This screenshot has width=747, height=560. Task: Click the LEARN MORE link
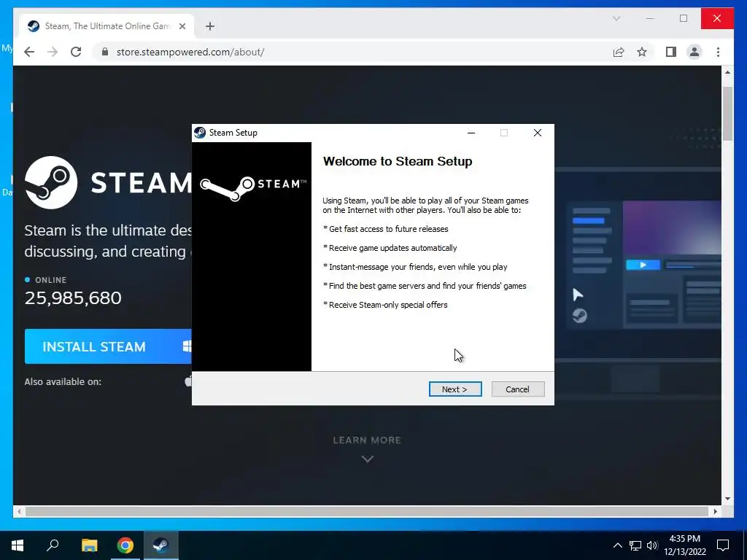coord(367,440)
